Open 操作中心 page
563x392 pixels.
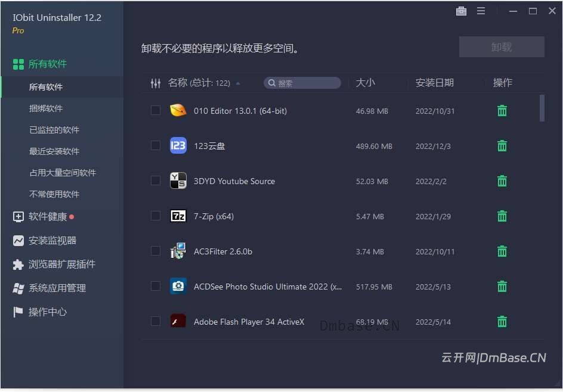click(39, 312)
